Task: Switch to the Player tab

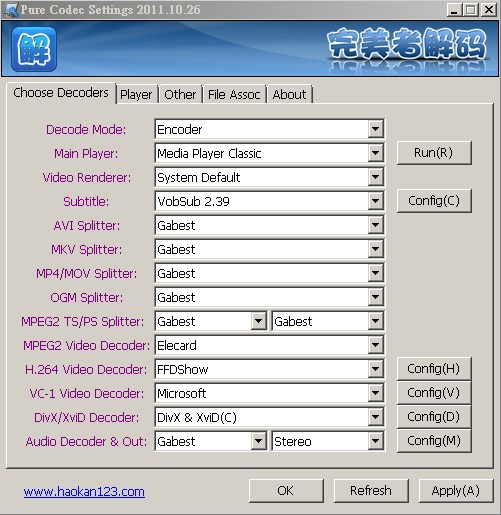Action: pyautogui.click(x=136, y=94)
